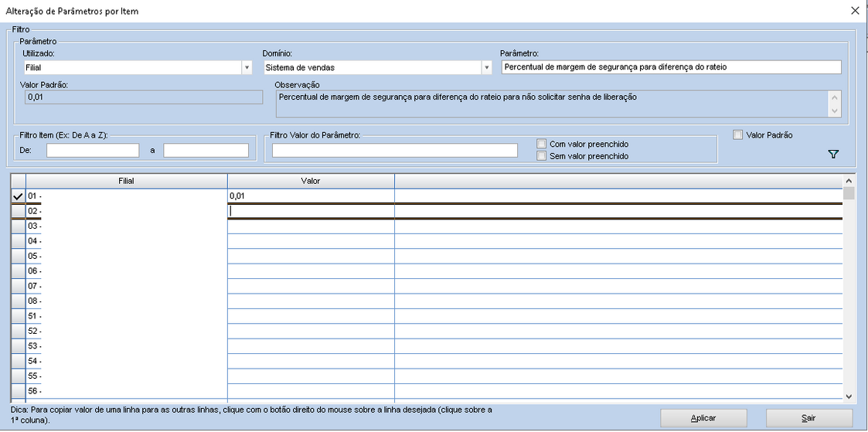Select the row selector for filial 04

[x=19, y=241]
